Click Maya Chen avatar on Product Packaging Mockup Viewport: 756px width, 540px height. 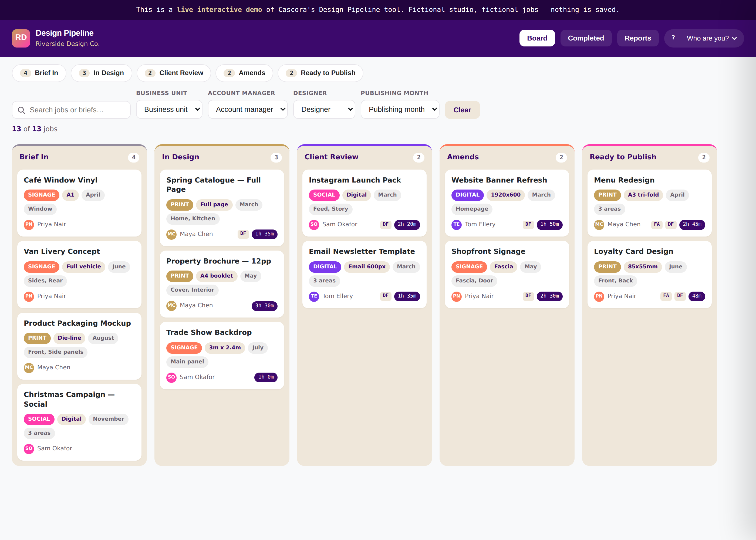point(29,367)
